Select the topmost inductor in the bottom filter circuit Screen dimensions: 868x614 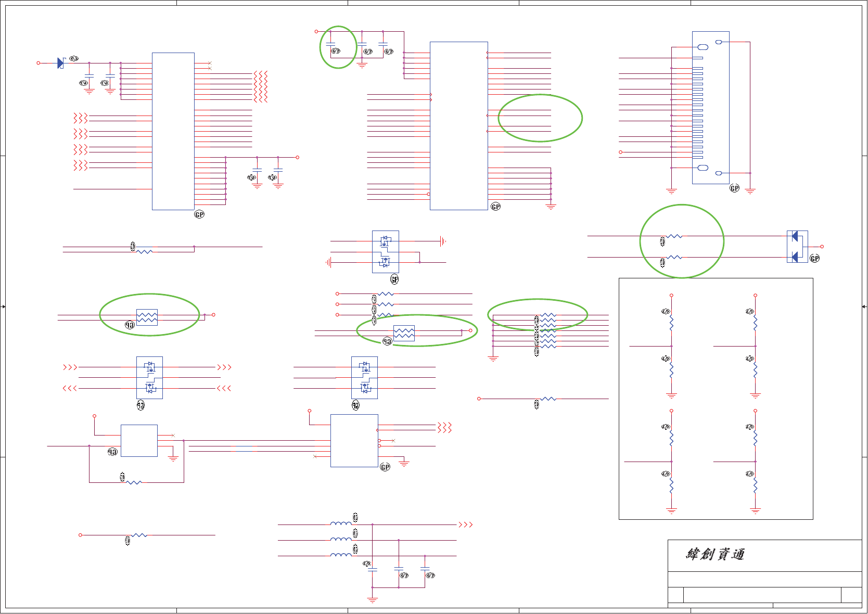point(341,524)
